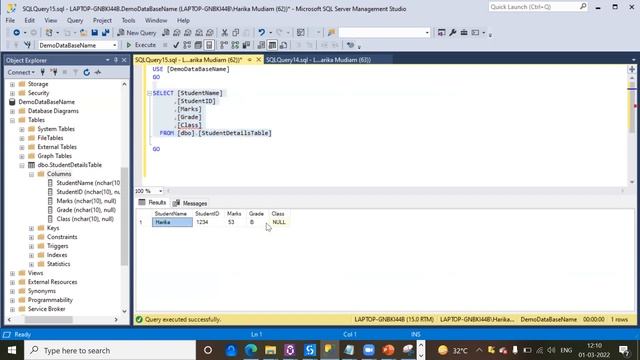This screenshot has height=360, width=640.
Task: Execute the current SQL query
Action: coord(141,45)
